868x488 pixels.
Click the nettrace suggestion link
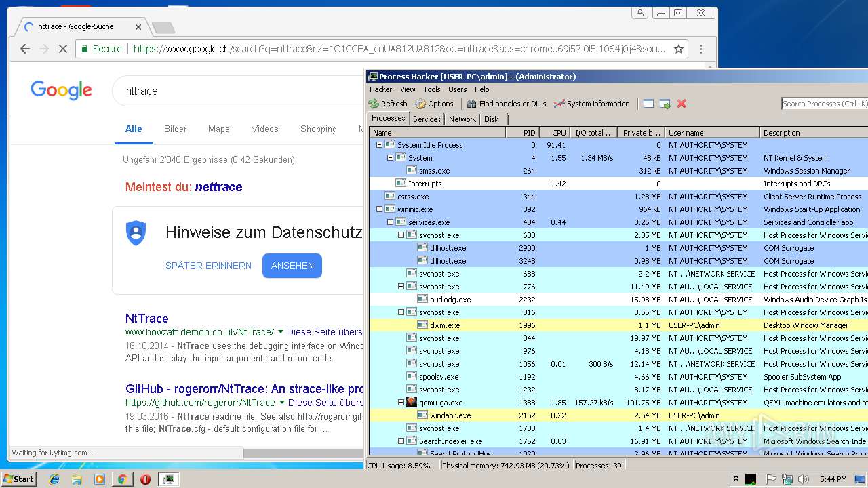(218, 187)
